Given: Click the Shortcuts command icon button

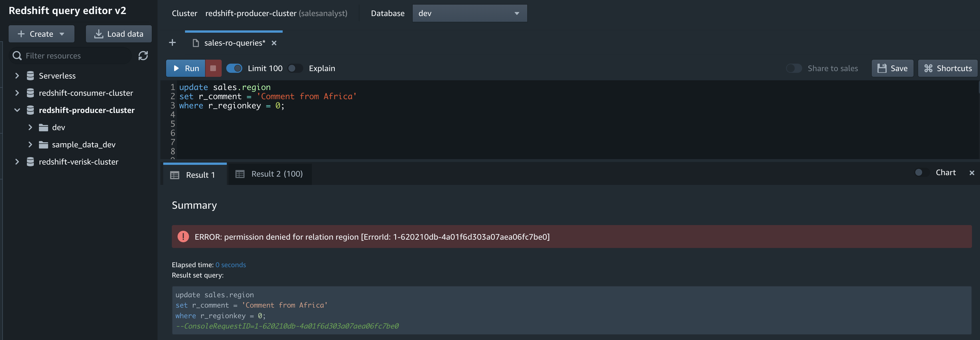Looking at the screenshot, I should (x=948, y=68).
